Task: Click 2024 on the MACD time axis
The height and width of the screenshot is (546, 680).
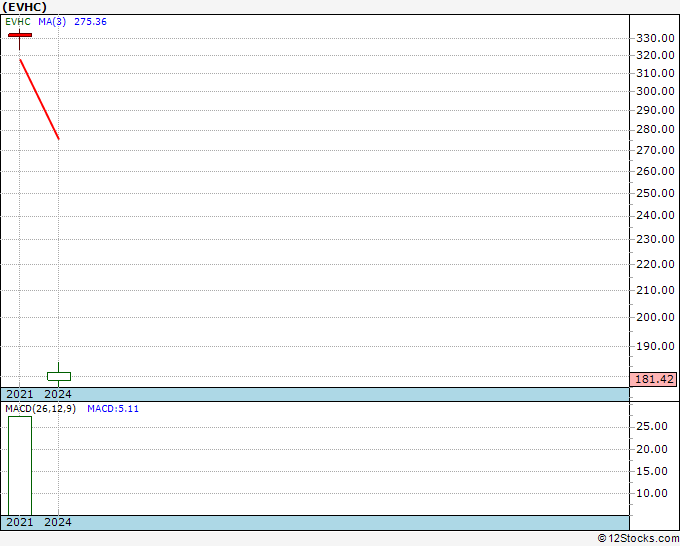Action: point(58,522)
